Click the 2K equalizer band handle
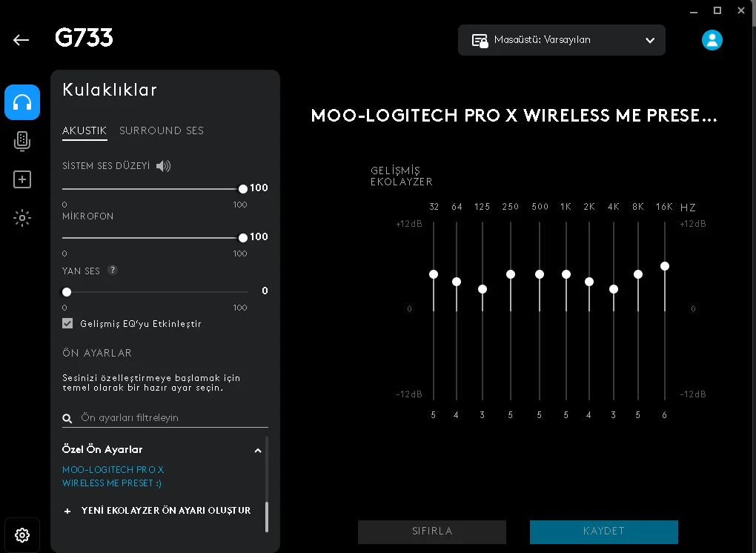Image resolution: width=756 pixels, height=553 pixels. pos(589,282)
